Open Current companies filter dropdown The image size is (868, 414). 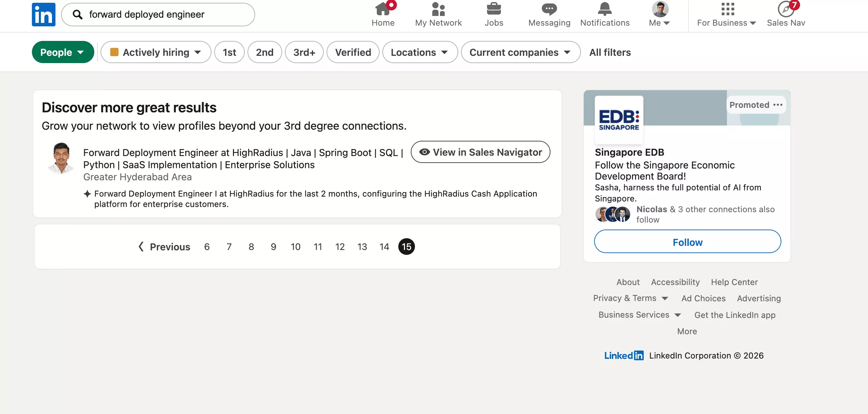(521, 52)
